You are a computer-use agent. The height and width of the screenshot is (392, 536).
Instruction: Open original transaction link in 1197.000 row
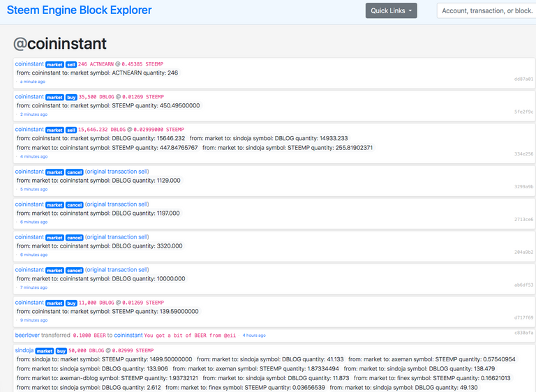point(117,204)
